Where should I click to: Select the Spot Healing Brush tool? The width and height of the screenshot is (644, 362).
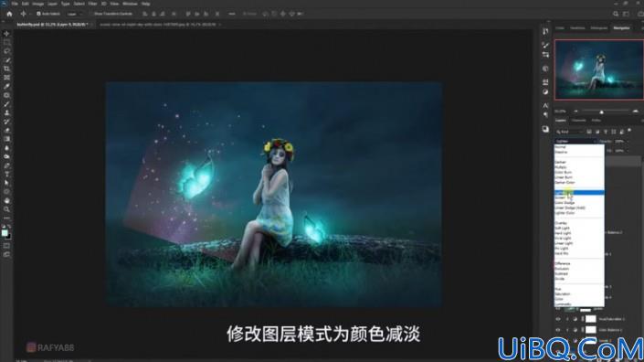pos(6,95)
